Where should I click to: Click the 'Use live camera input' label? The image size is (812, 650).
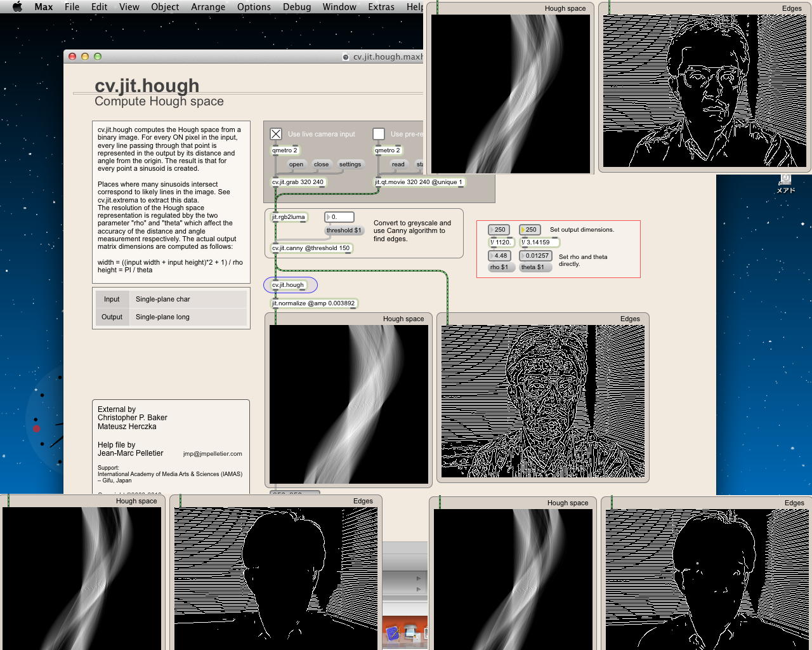[x=322, y=134]
